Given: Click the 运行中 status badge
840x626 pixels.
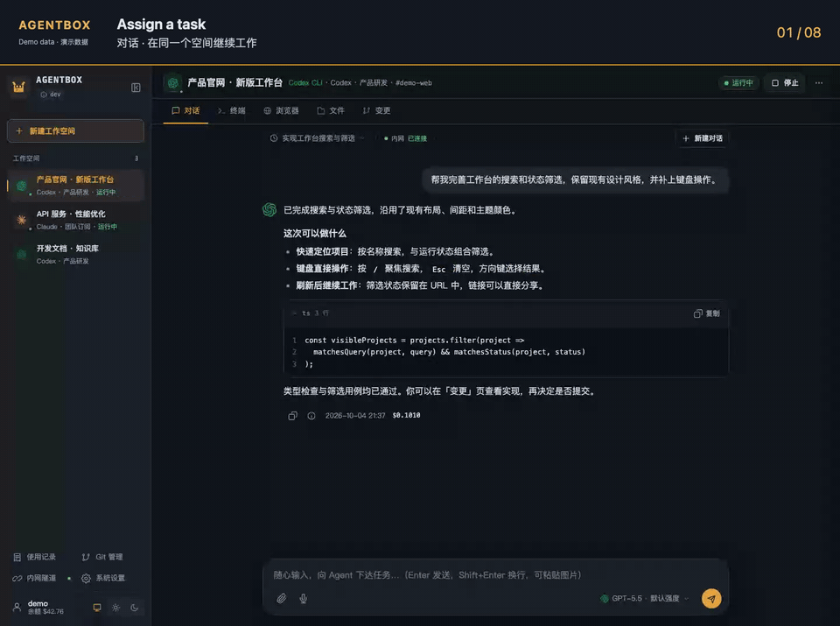Looking at the screenshot, I should tap(738, 82).
